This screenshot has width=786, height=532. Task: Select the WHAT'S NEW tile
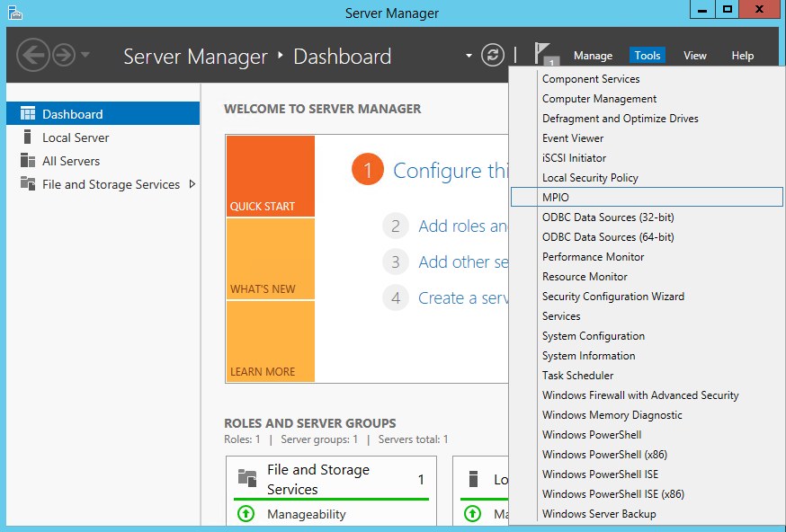[270, 259]
